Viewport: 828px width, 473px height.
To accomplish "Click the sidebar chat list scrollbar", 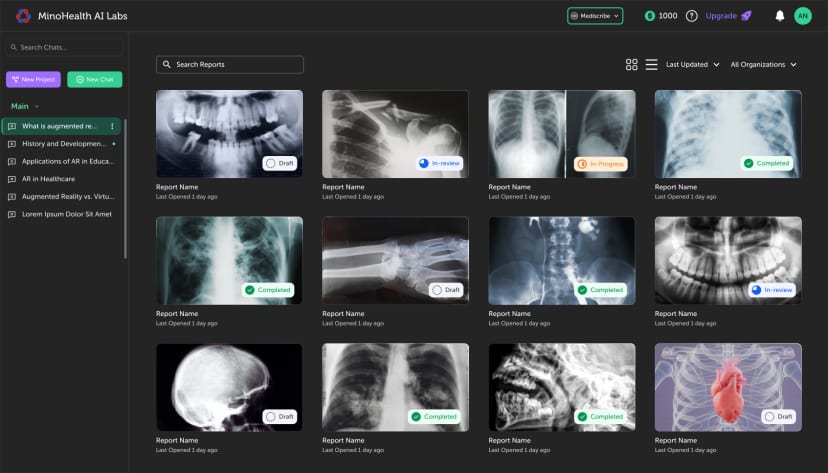I will point(125,187).
